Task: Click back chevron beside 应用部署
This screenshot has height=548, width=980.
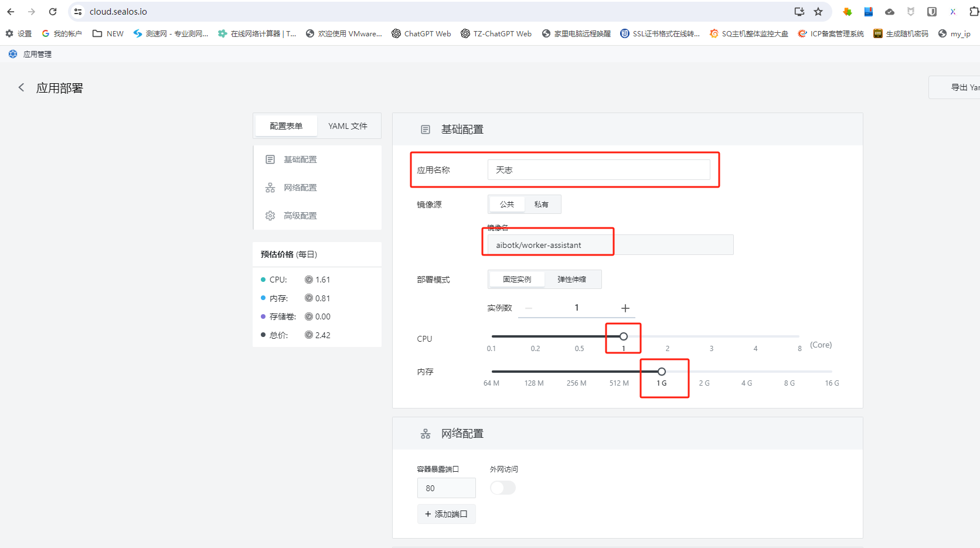Action: pos(21,87)
